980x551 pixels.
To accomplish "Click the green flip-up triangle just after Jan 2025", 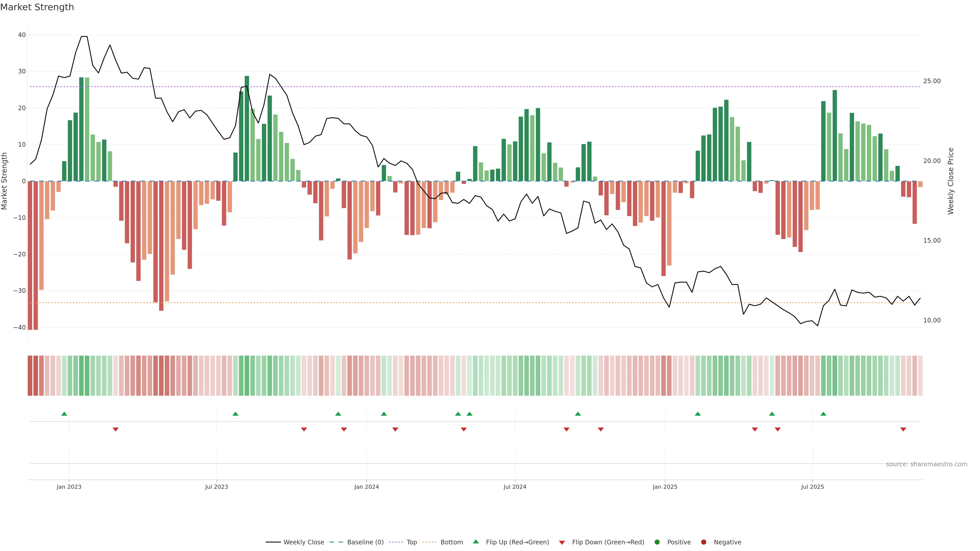I will [x=698, y=414].
